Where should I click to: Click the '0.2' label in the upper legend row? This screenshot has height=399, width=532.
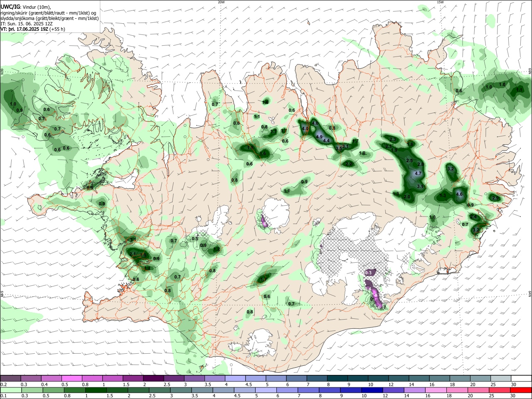tap(3, 384)
